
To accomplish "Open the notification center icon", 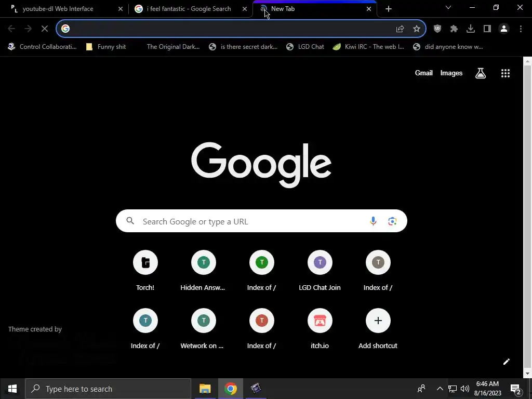I will (x=516, y=389).
